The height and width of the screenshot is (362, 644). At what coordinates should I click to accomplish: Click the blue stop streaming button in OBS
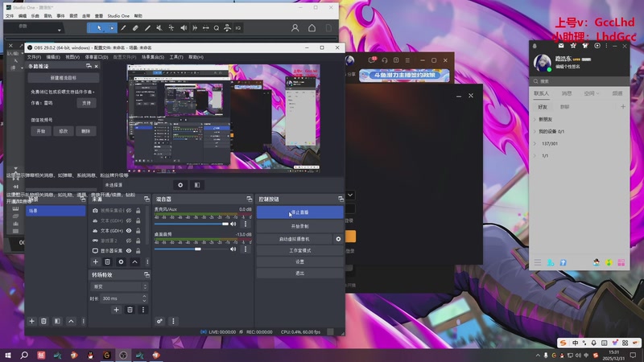tap(299, 212)
